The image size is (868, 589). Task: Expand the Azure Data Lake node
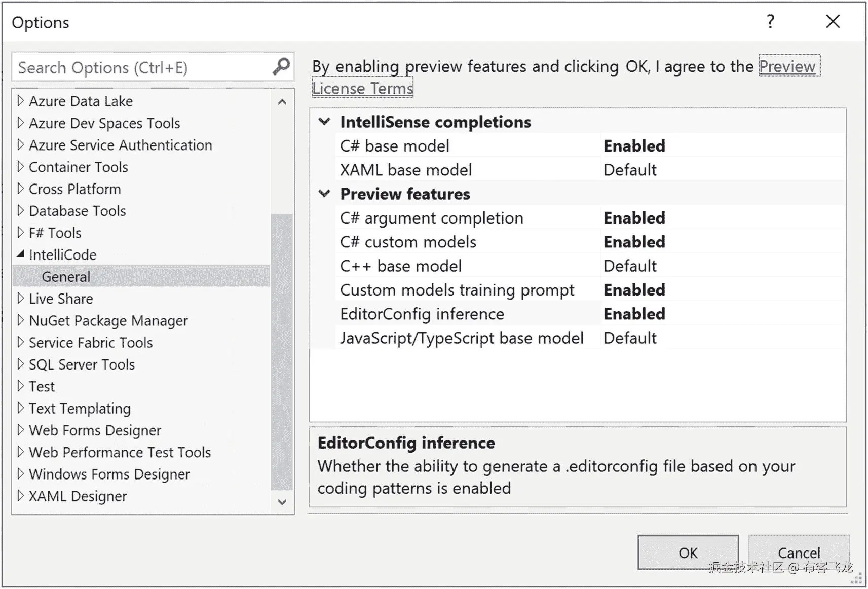pyautogui.click(x=20, y=101)
